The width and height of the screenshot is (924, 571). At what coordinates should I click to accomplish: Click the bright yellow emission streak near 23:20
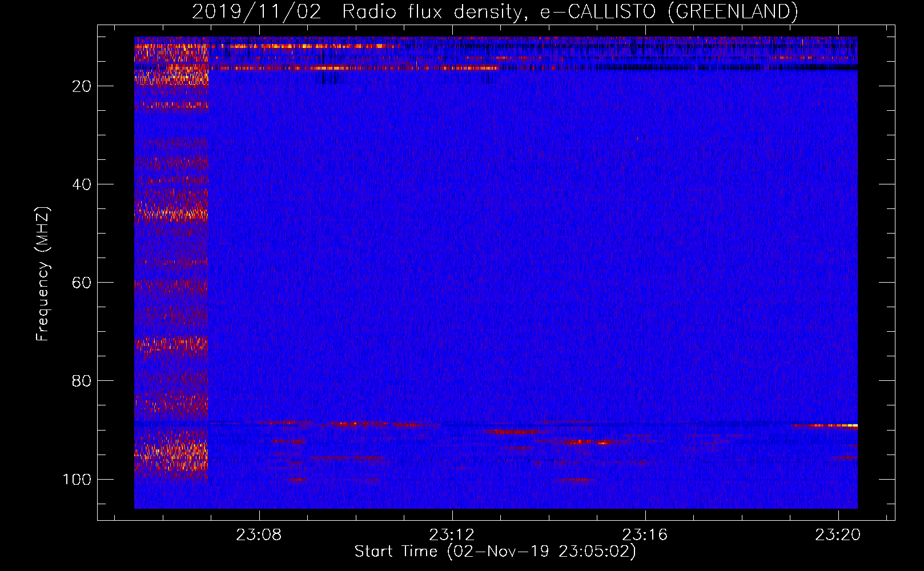(825, 425)
